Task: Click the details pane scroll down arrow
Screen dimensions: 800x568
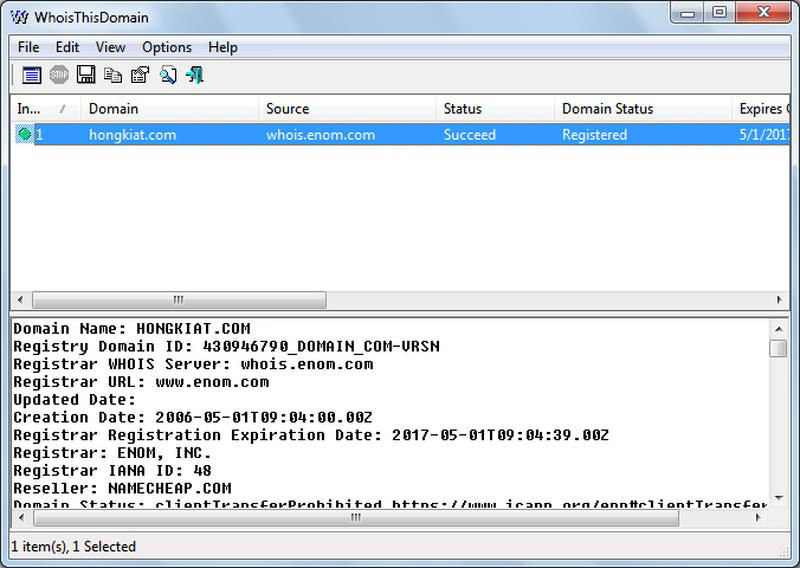Action: 779,498
